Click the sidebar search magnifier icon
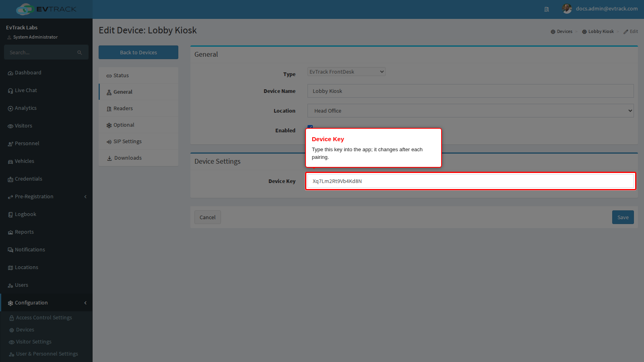 (x=80, y=53)
